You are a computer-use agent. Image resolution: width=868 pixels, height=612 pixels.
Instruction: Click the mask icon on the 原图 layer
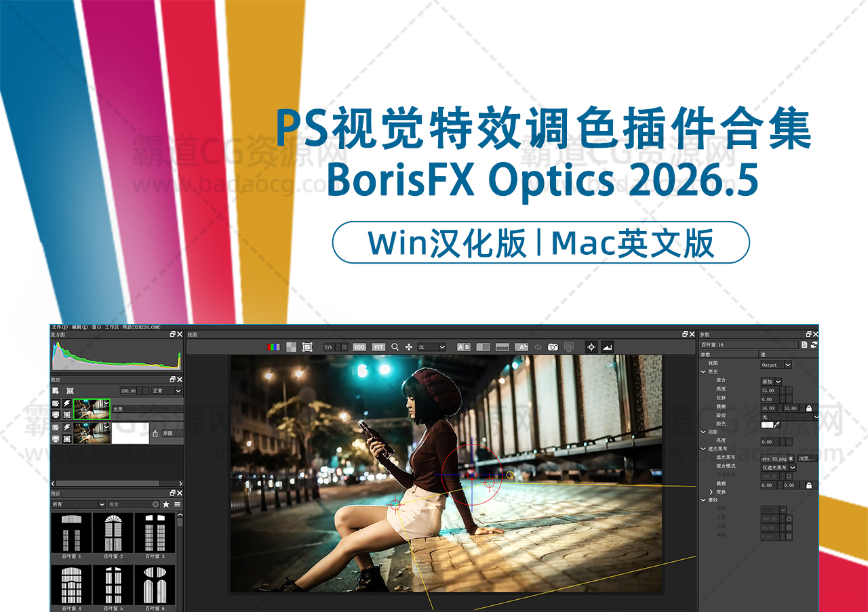click(x=67, y=438)
